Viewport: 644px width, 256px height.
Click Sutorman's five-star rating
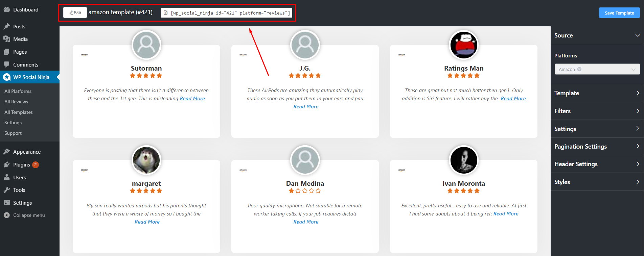[146, 76]
